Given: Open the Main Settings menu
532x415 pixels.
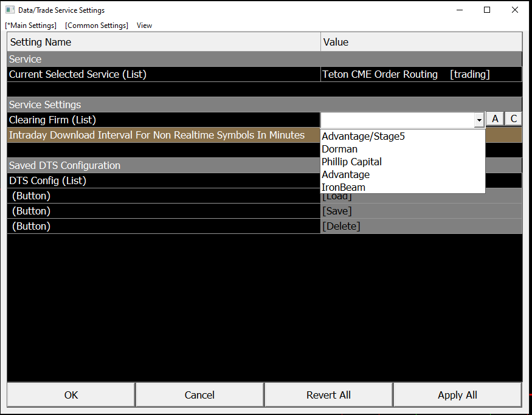Looking at the screenshot, I should click(x=30, y=26).
